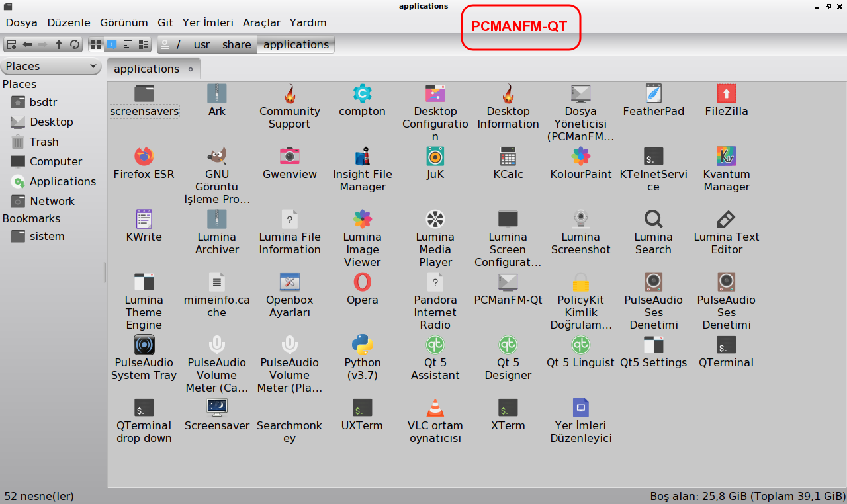The width and height of the screenshot is (847, 504).
Task: Select the Lumina Media Player icon
Action: tap(435, 219)
